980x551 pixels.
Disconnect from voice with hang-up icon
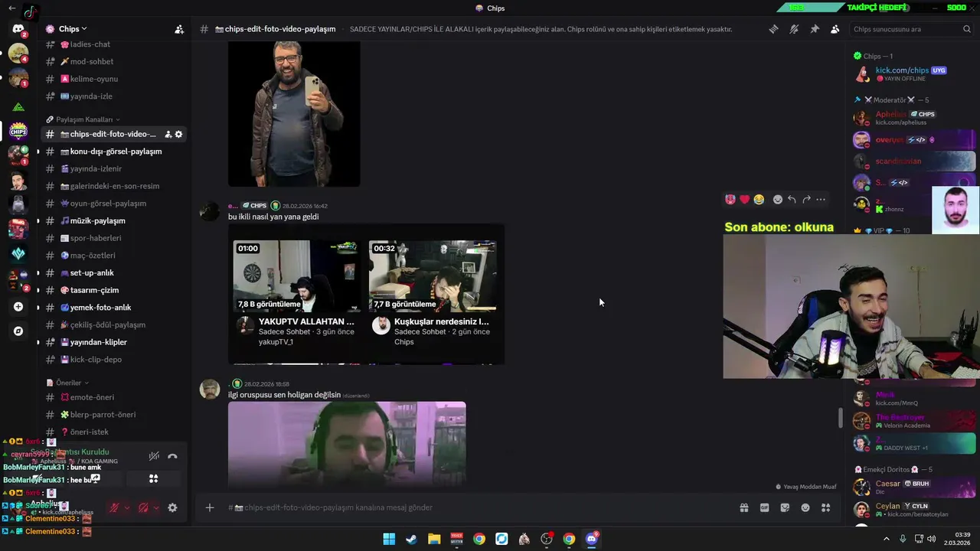tap(172, 456)
